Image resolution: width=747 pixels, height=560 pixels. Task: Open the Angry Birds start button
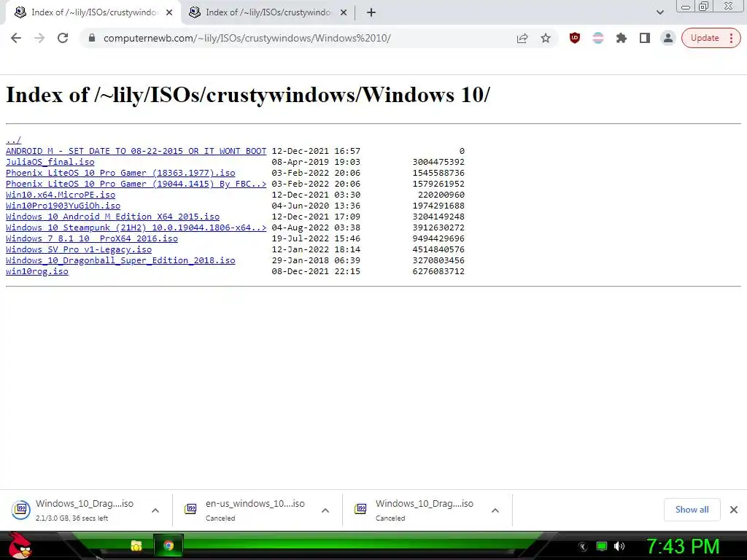tap(20, 545)
